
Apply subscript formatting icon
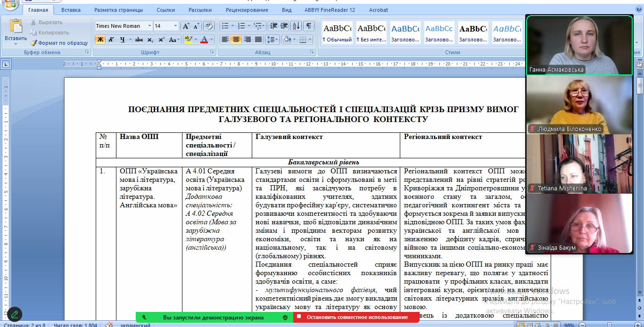click(150, 40)
